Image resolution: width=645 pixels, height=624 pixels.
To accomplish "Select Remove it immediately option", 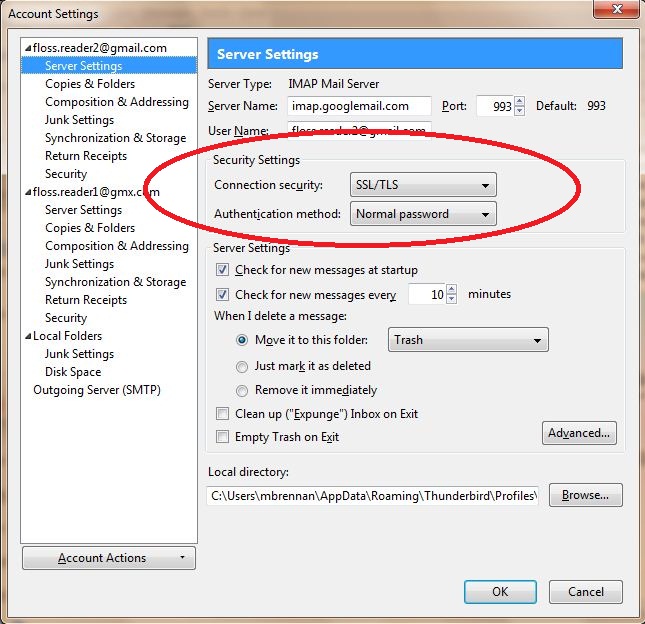I will click(242, 390).
